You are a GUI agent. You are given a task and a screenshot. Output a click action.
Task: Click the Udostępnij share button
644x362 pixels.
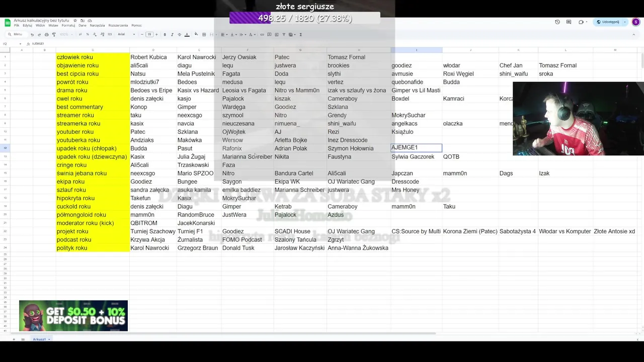608,22
